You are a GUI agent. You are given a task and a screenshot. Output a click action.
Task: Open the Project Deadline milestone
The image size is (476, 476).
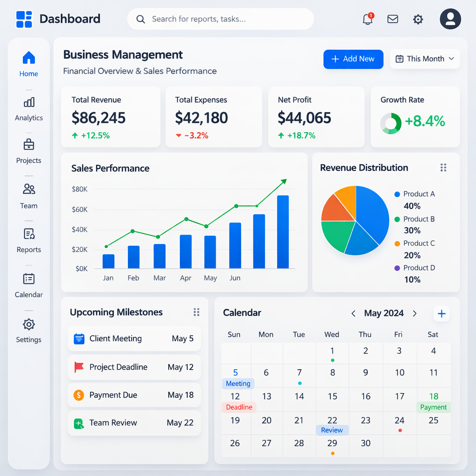tap(134, 367)
